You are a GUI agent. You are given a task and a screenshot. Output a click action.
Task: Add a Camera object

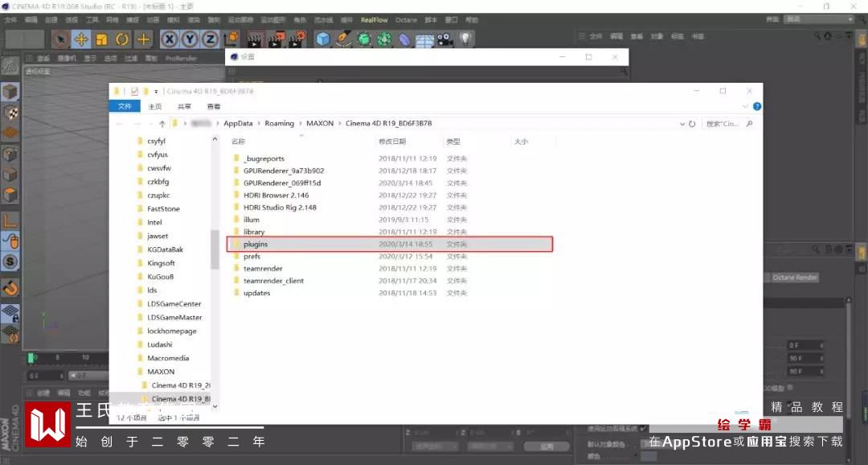coord(445,39)
